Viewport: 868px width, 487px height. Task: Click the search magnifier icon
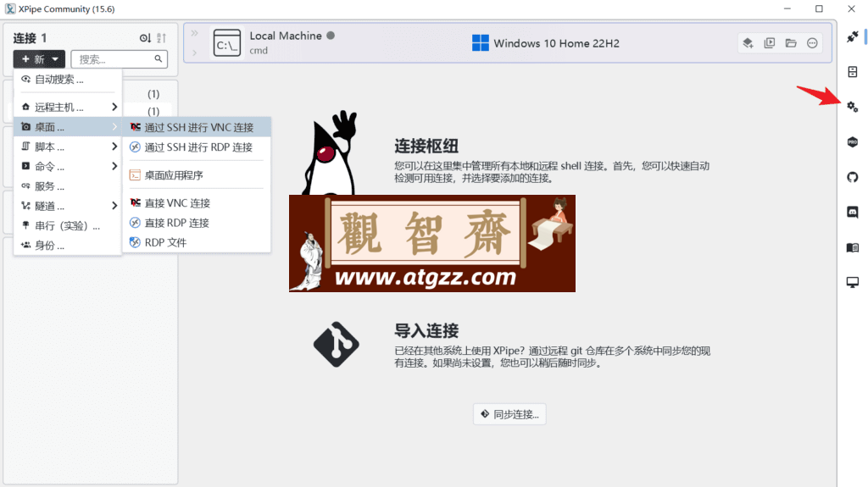click(159, 58)
